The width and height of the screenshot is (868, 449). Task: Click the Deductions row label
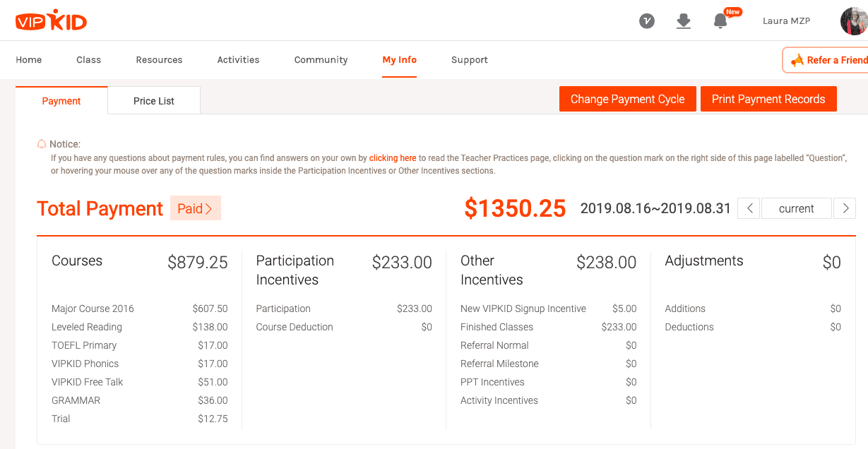click(x=689, y=327)
